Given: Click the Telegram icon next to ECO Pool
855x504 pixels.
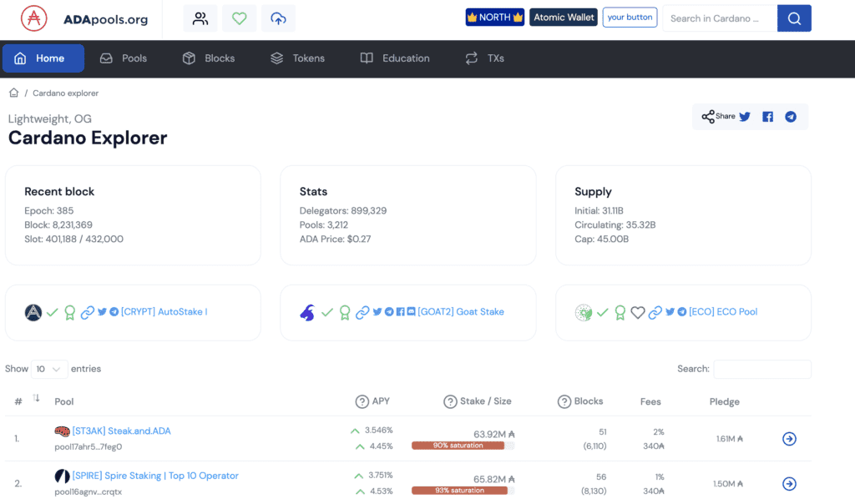Looking at the screenshot, I should tap(682, 312).
